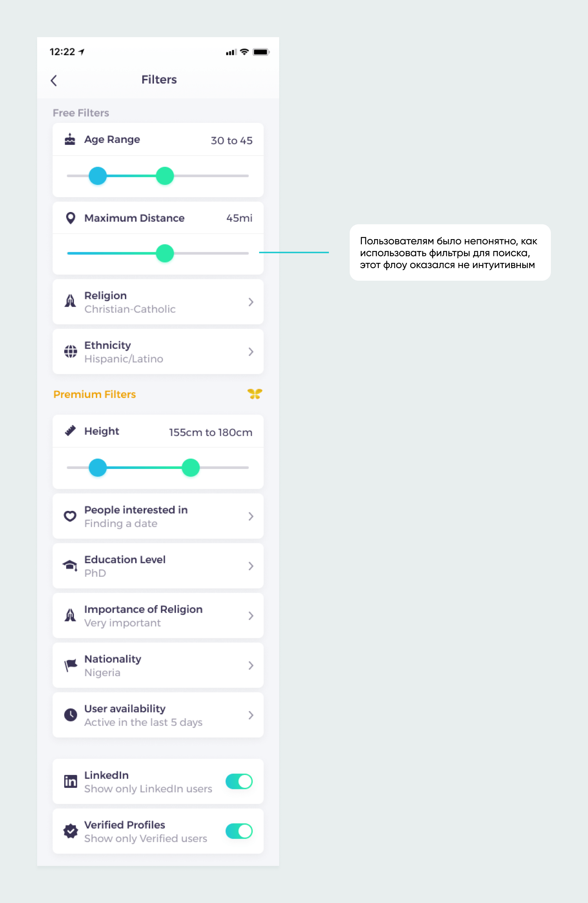The height and width of the screenshot is (903, 588).
Task: Click the yellow butterfly premium icon
Action: [255, 394]
